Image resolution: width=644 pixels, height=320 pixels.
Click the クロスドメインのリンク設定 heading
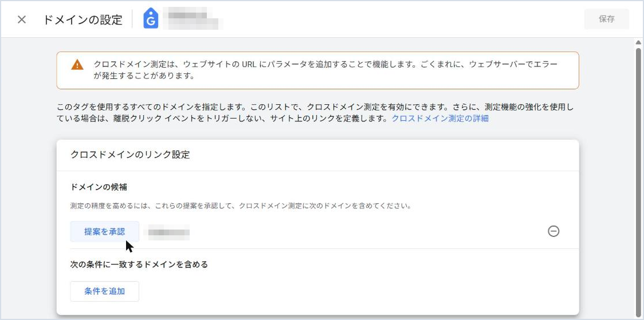[130, 155]
